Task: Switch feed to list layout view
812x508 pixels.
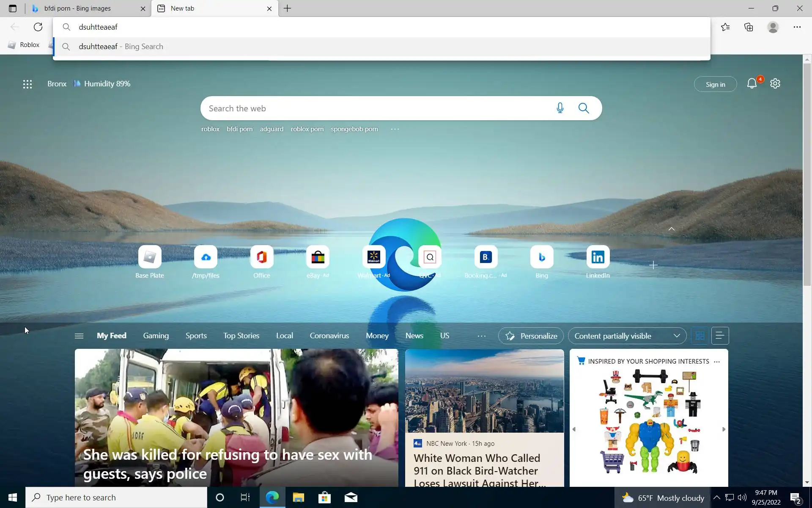Action: pos(720,336)
